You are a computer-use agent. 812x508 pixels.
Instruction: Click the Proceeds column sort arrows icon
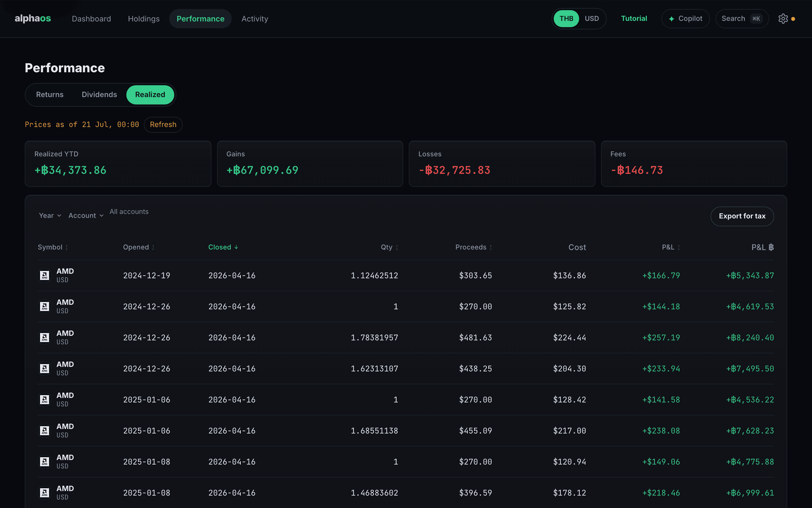(491, 247)
